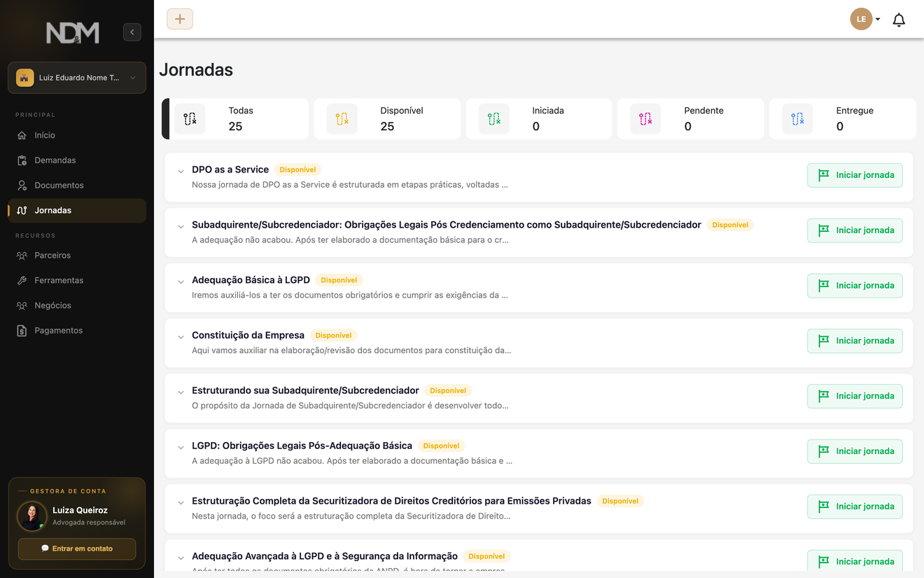This screenshot has width=924, height=578.
Task: Click the LE user avatar
Action: pyautogui.click(x=861, y=19)
